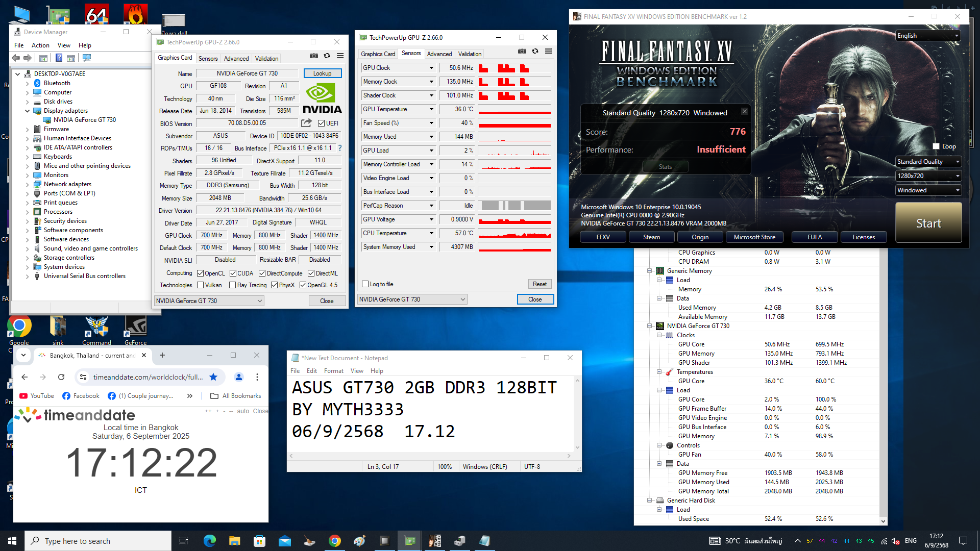Viewport: 980px width, 551px height.
Task: Toggle the Loop checkbox in benchmark
Action: click(936, 146)
